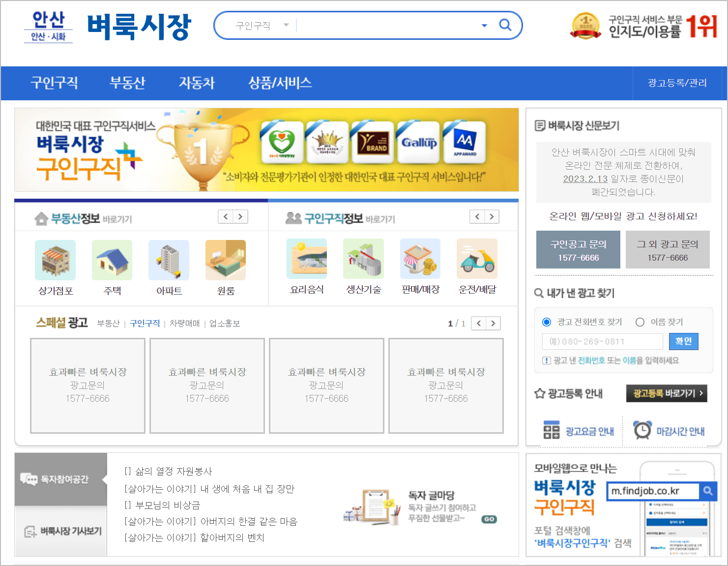This screenshot has width=728, height=566.
Task: Open the 벼룩시장 기사보기 side tab
Action: tap(61, 532)
